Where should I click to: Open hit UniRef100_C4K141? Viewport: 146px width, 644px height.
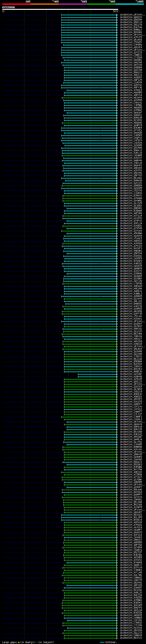[x=131, y=103]
